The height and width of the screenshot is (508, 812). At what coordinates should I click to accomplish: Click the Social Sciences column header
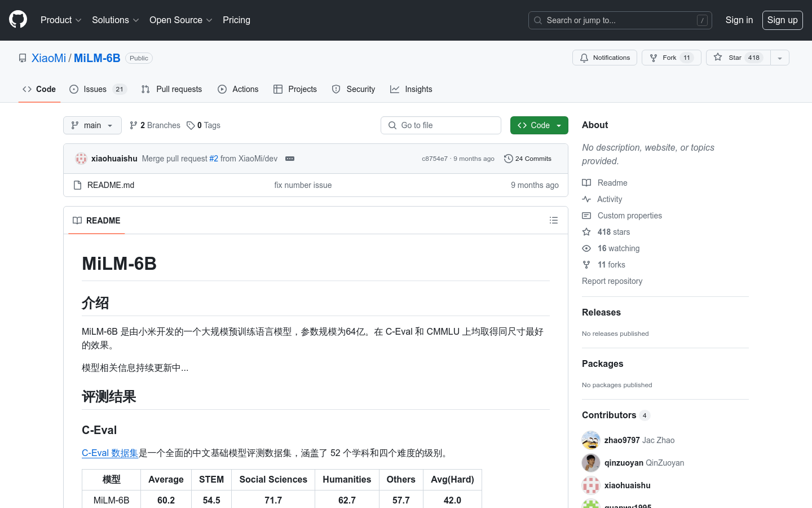click(273, 479)
